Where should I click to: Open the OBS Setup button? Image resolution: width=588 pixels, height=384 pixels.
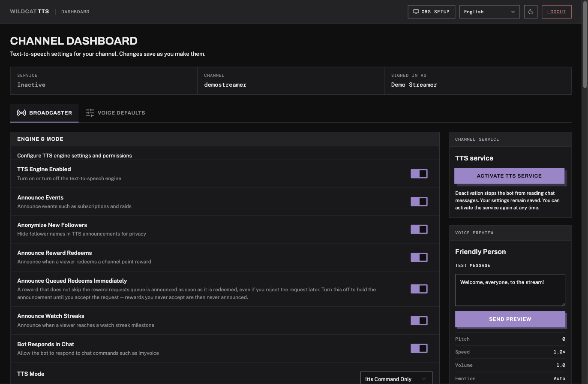[432, 12]
